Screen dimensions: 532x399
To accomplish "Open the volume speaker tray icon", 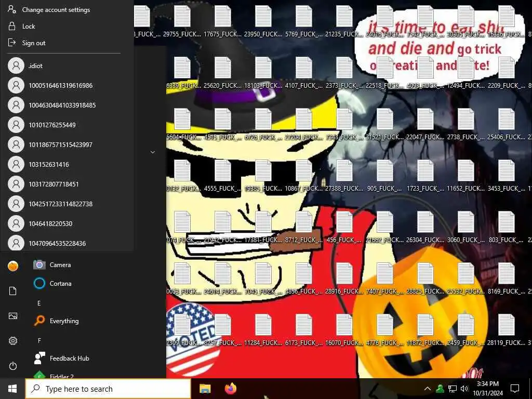I will (x=464, y=389).
